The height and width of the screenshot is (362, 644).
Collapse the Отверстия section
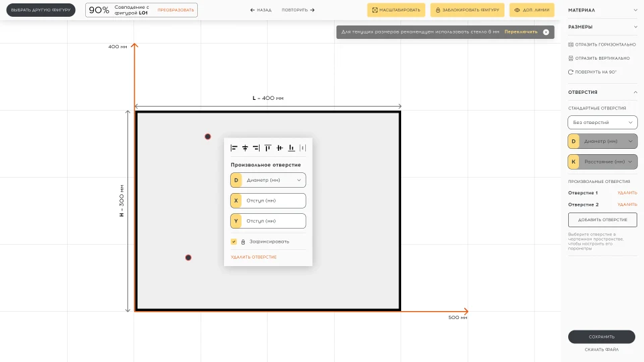click(x=602, y=92)
